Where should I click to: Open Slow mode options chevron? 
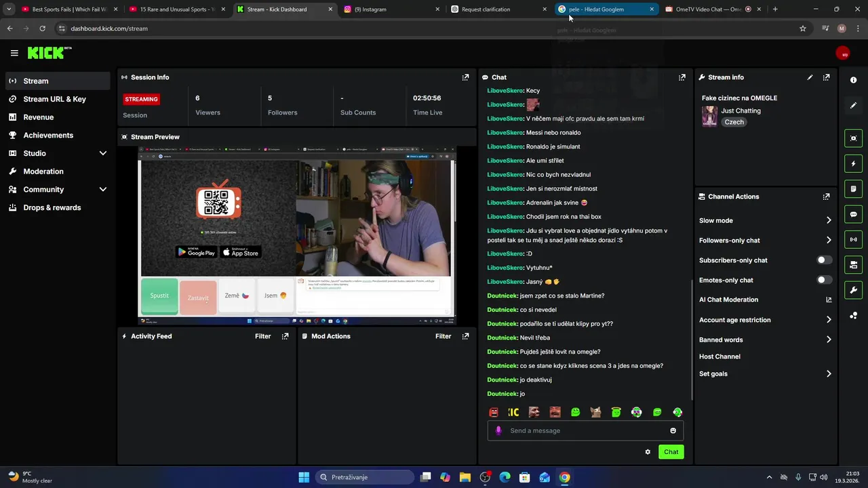pos(829,220)
